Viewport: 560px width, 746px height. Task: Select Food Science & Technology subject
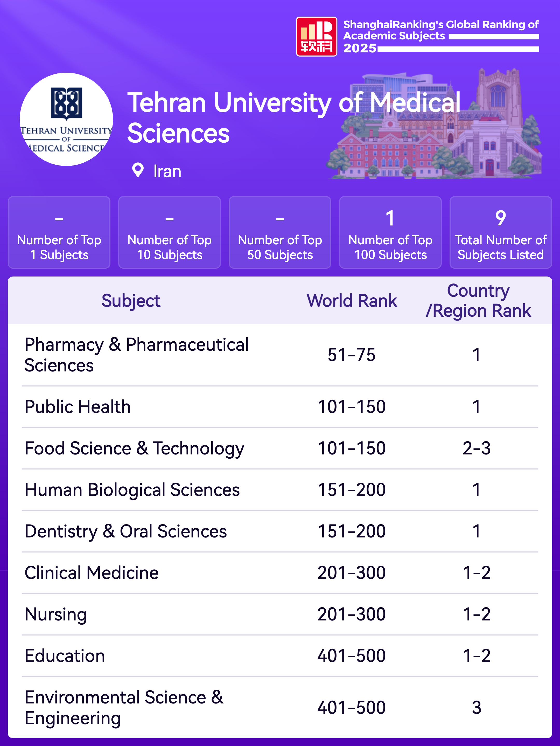134,448
